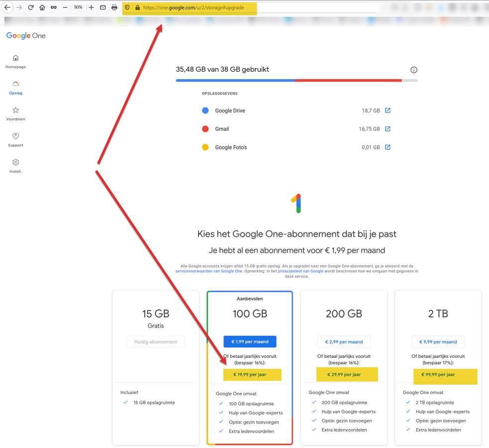Viewport: 489px width, 448px height.
Task: Open Gmail storage external link icon
Action: tap(388, 129)
